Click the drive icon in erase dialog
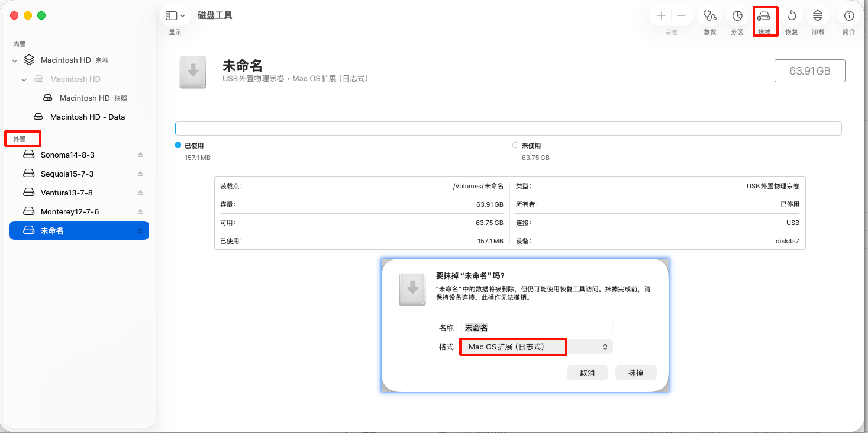The image size is (868, 433). click(412, 290)
